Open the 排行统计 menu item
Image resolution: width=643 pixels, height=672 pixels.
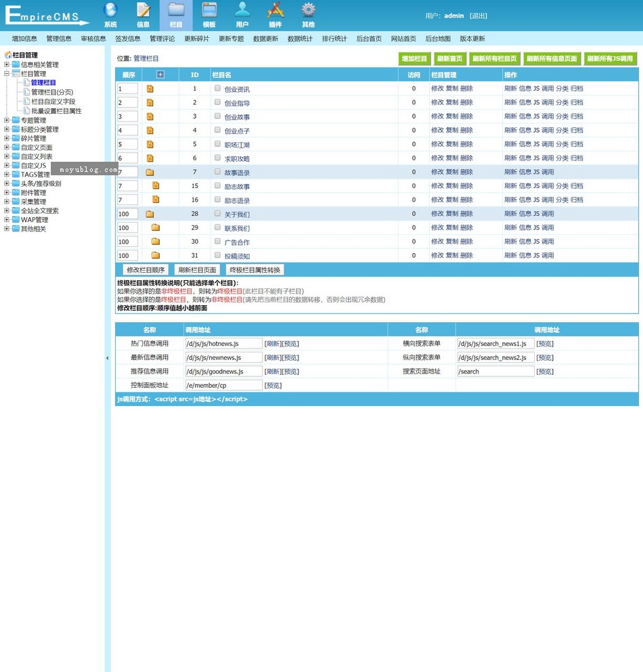coord(334,39)
